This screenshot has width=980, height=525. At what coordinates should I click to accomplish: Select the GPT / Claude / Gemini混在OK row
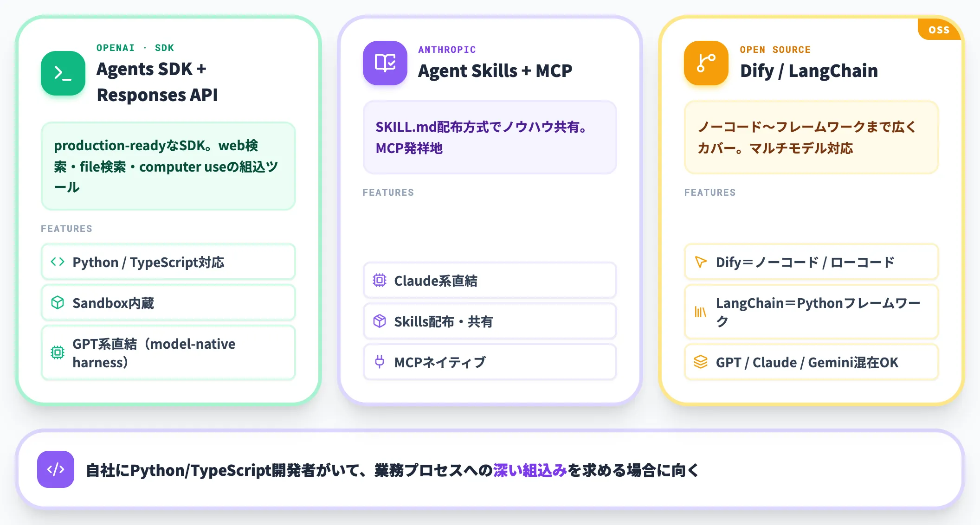pyautogui.click(x=812, y=362)
